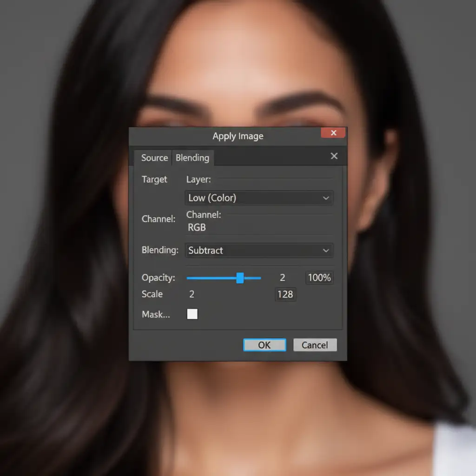Switch to the Source tab
This screenshot has width=476, height=476.
tap(154, 158)
